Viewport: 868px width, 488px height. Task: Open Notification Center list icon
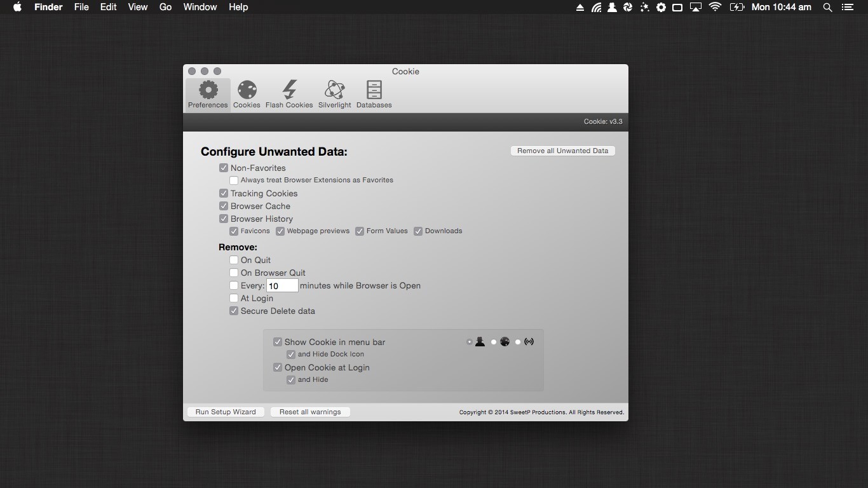coord(847,7)
